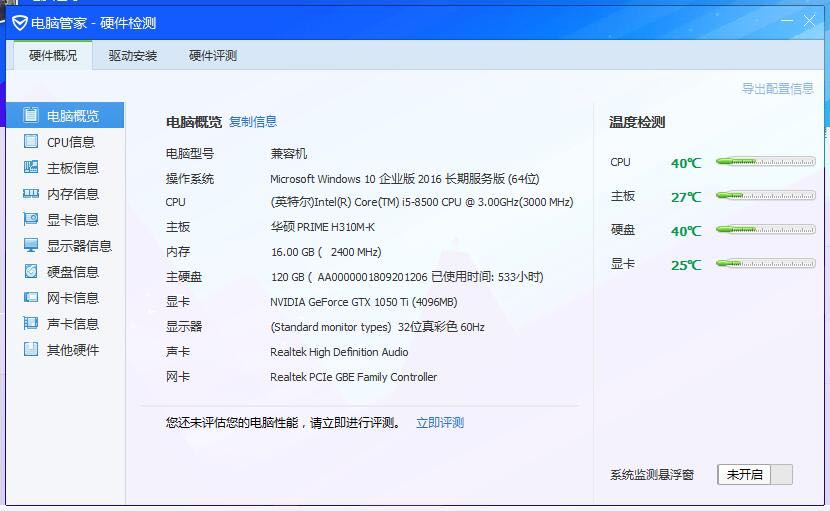The width and height of the screenshot is (830, 511).
Task: Click the 电脑管家 shield logo
Action: click(x=20, y=23)
